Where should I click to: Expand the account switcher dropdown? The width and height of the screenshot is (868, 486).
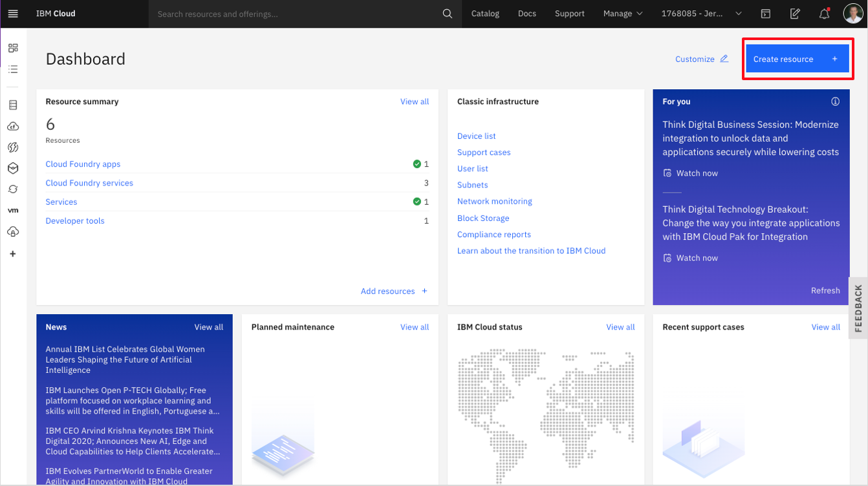click(x=701, y=14)
